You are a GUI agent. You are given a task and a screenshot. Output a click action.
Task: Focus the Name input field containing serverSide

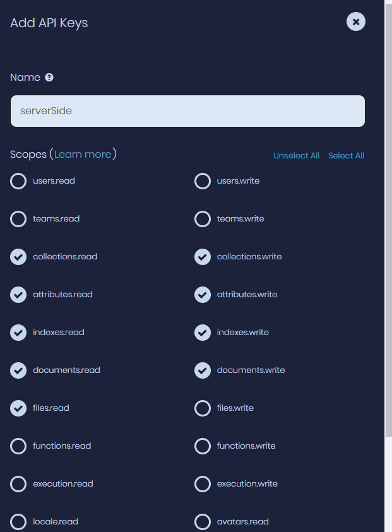click(187, 111)
